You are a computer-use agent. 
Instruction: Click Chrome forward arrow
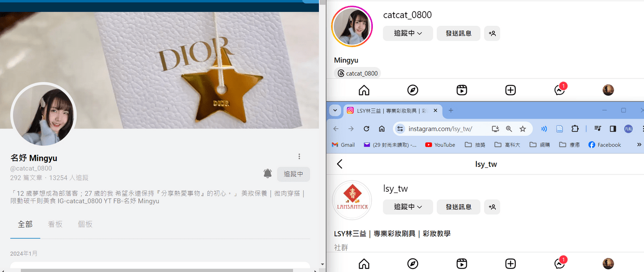(351, 129)
